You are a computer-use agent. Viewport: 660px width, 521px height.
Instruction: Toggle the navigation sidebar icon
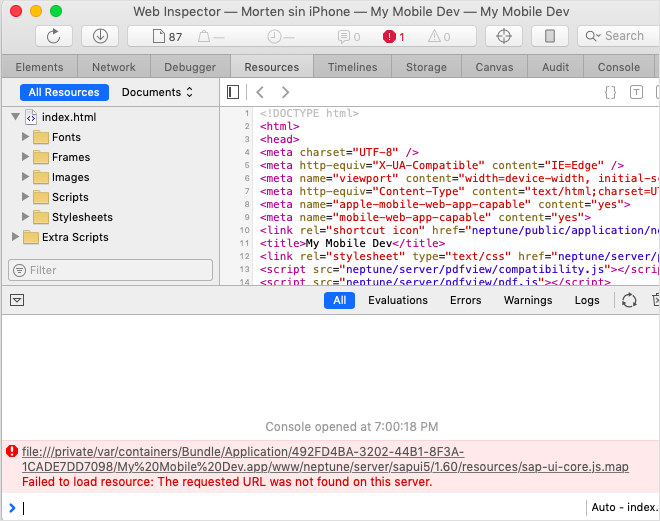[233, 92]
